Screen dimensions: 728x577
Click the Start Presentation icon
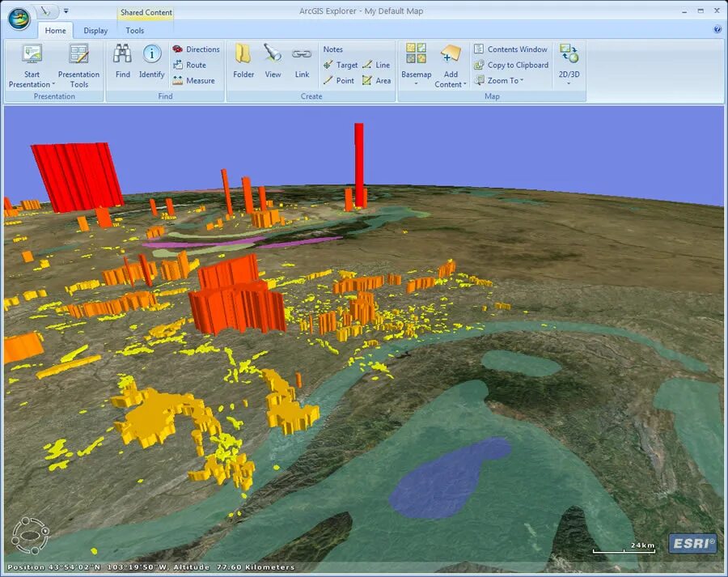[32, 54]
